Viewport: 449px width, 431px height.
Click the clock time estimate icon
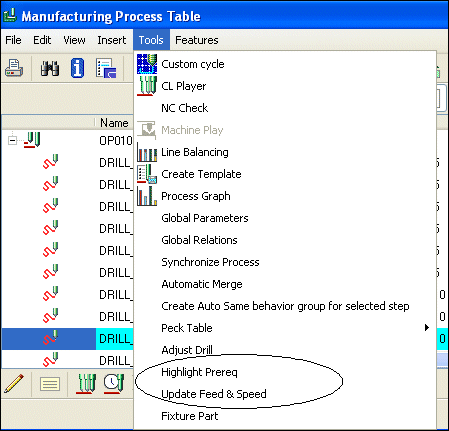114,384
